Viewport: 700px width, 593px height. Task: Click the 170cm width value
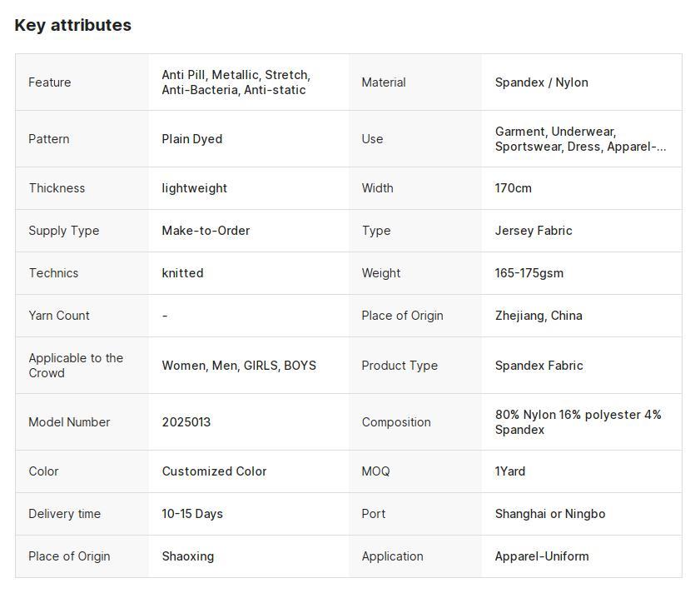(x=513, y=188)
